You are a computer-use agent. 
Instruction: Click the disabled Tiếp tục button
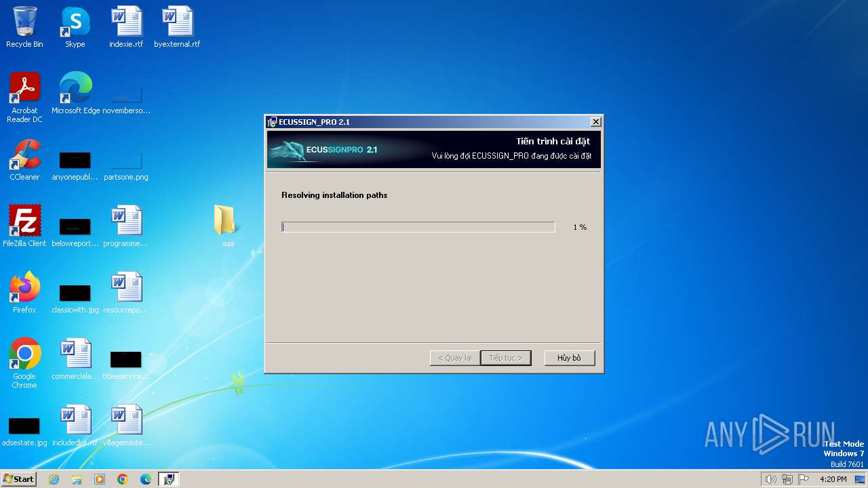(x=506, y=358)
